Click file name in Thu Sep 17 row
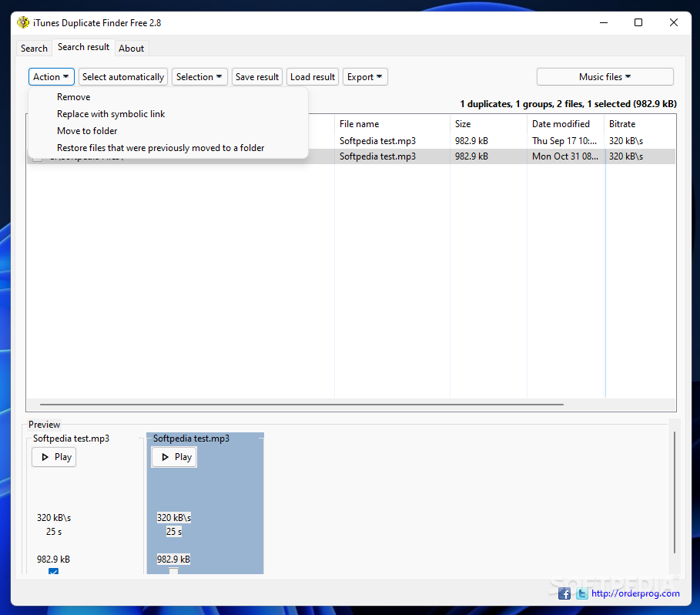Screen dimensions: 700x615 point(377,141)
